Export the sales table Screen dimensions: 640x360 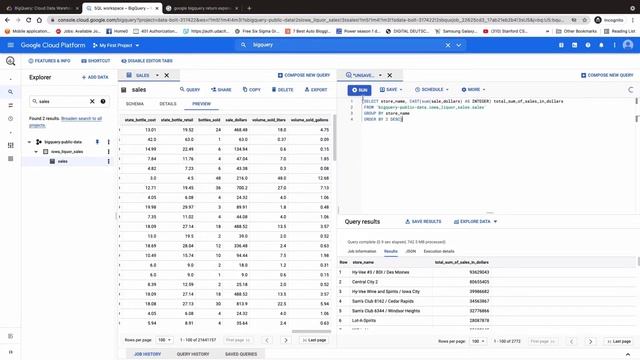[316, 89]
